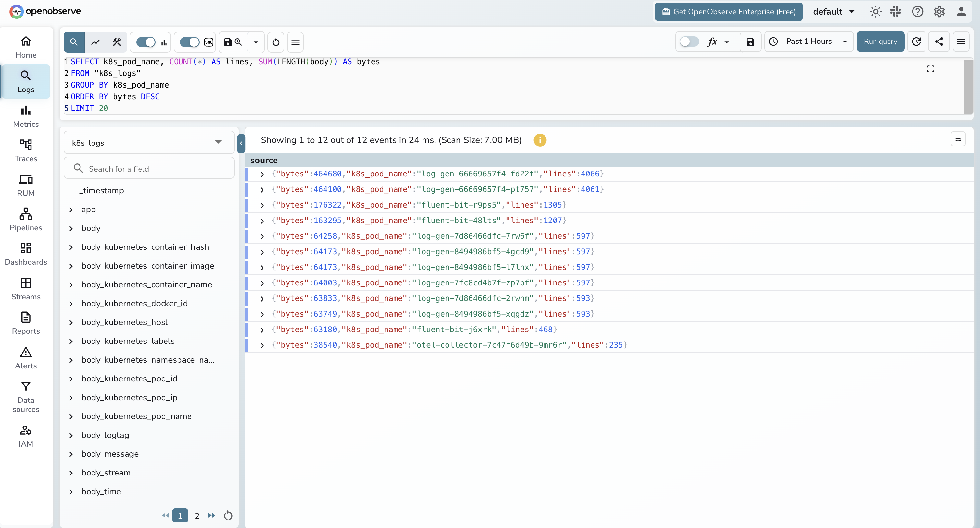This screenshot has height=528, width=980.
Task: Go to field list page 2
Action: (197, 515)
